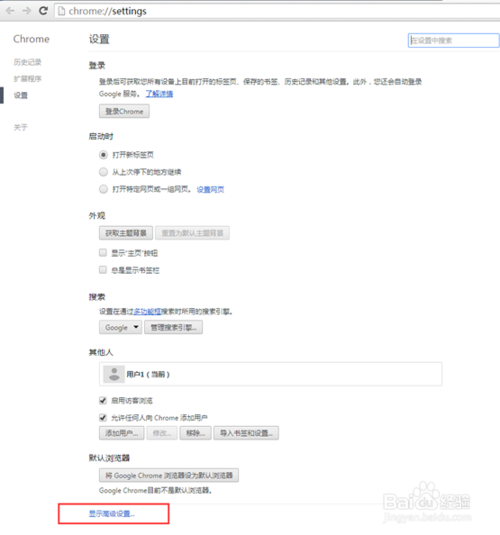Click the 移除 button

point(196,433)
